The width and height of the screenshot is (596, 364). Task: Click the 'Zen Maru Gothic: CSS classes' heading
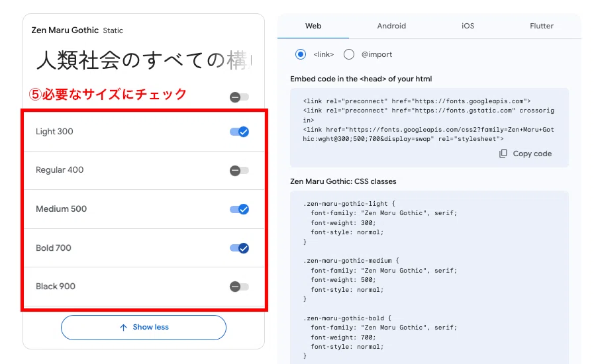[x=343, y=181]
